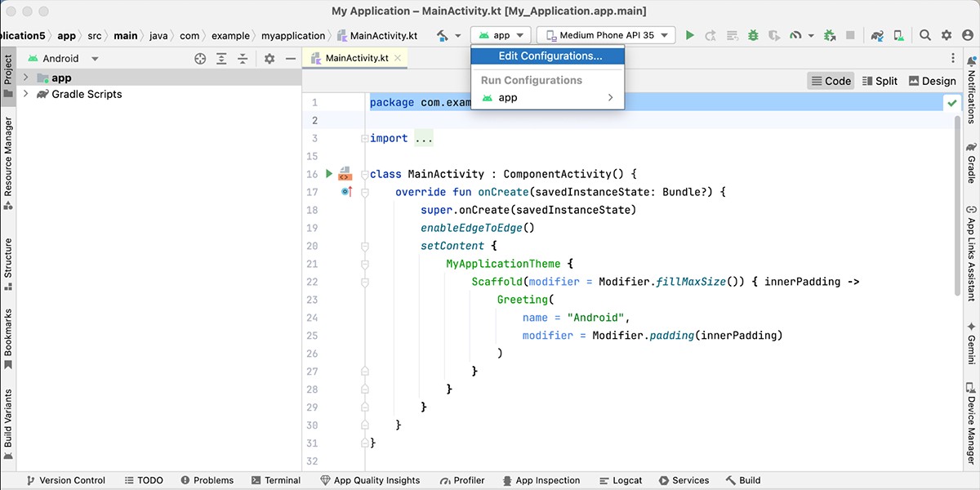Switch editor to Code view
Viewport: 980px width, 490px height.
tap(831, 81)
